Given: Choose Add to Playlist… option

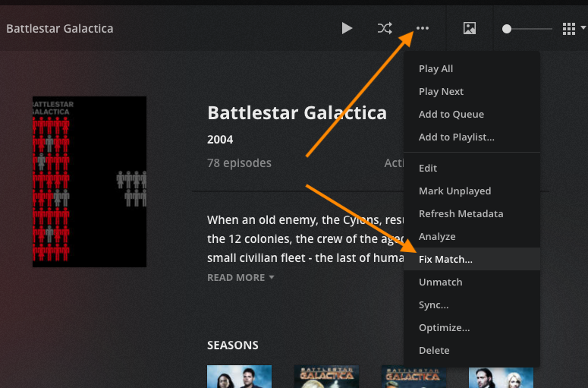Looking at the screenshot, I should pos(472,137).
